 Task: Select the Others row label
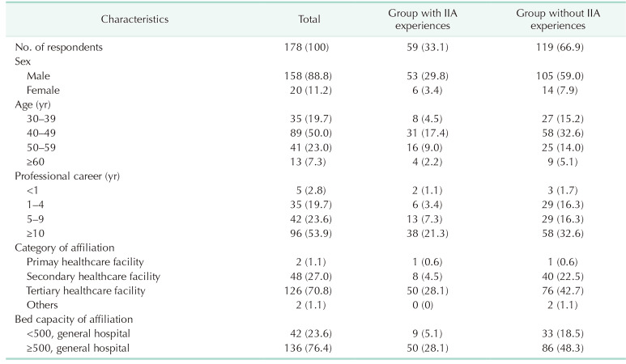[x=42, y=306]
